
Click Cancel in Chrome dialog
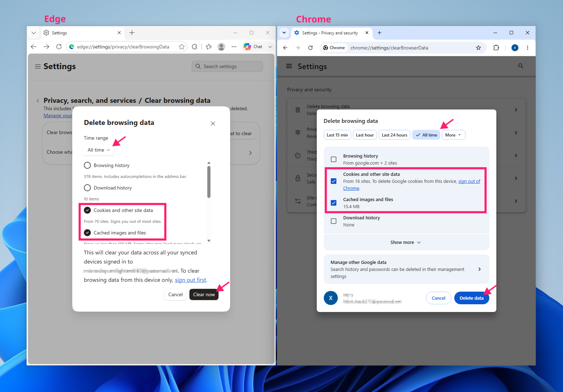click(438, 298)
